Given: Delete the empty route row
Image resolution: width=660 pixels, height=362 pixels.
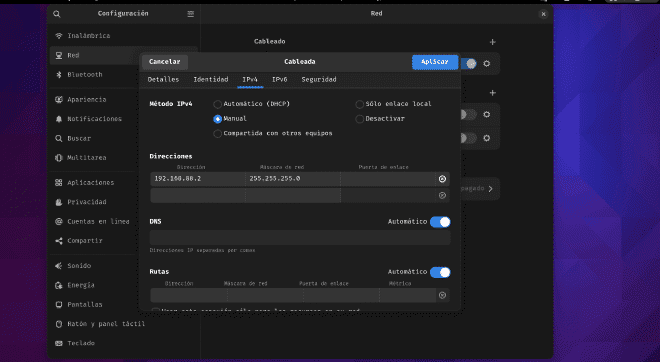Looking at the screenshot, I should tap(442, 295).
